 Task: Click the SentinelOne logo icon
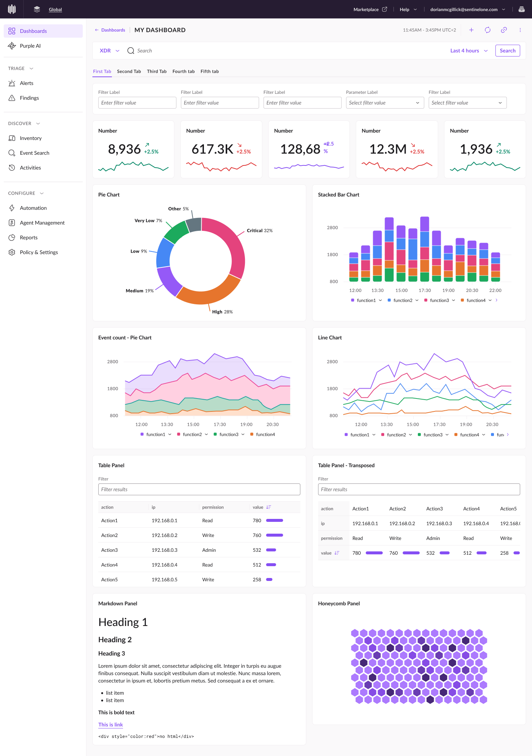coord(12,9)
